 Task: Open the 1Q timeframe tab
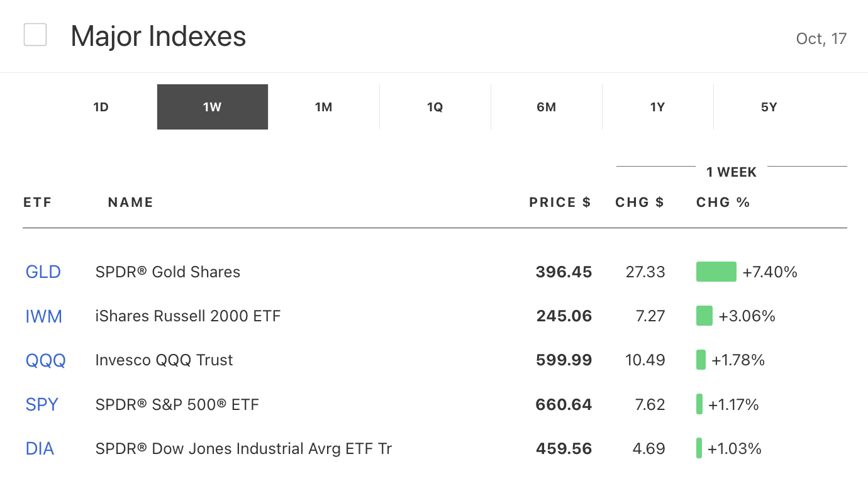pos(435,107)
